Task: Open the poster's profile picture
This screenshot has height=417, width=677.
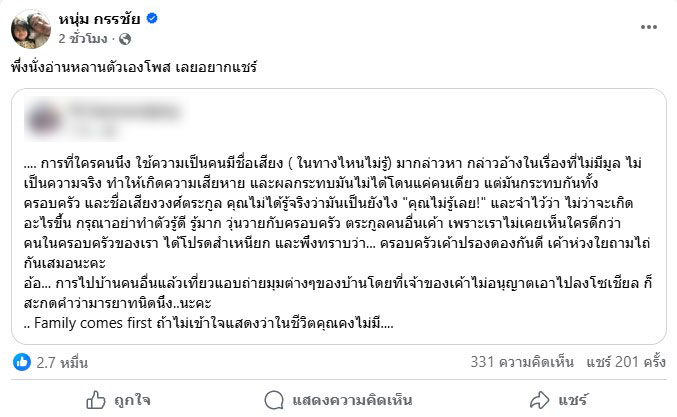Action: click(x=25, y=29)
